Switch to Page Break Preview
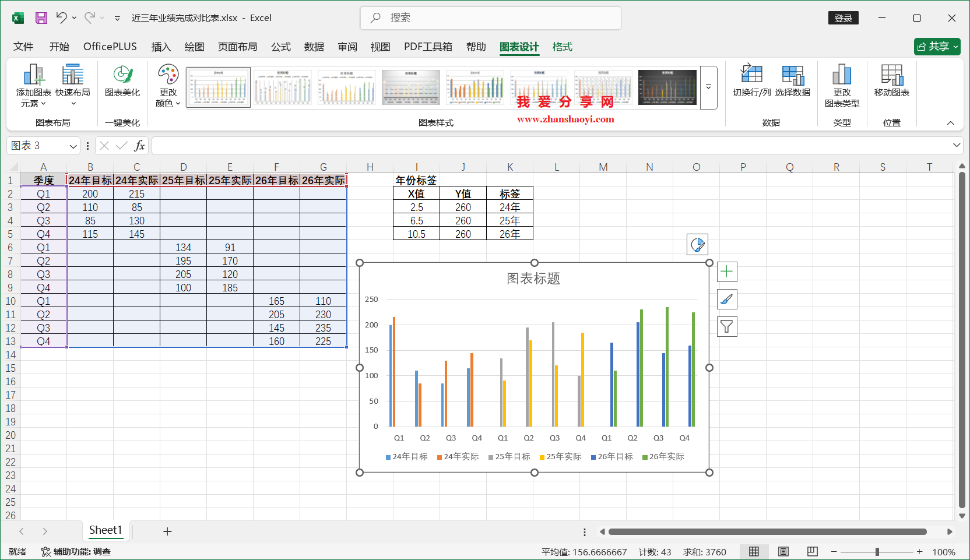 click(813, 552)
